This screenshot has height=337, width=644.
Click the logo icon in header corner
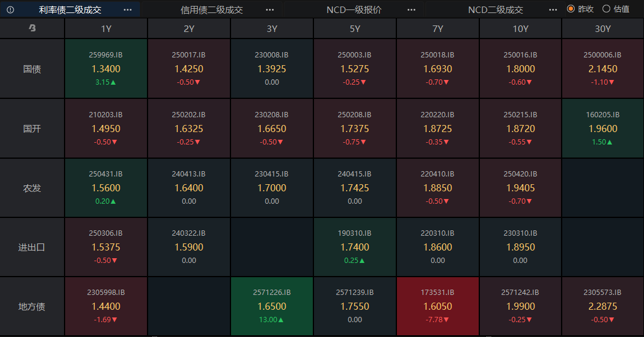click(x=32, y=28)
